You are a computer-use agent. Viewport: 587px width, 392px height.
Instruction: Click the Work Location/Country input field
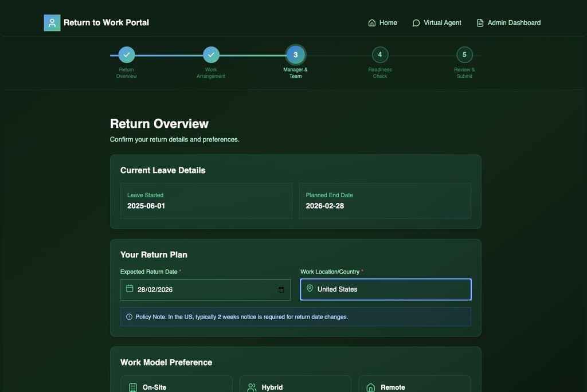[390, 289]
